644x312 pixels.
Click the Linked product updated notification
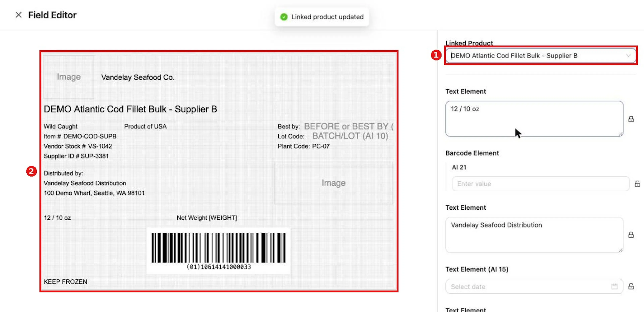(322, 17)
